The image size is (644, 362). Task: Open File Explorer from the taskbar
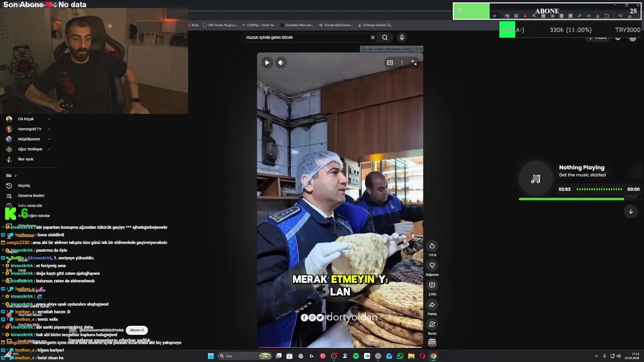click(x=411, y=356)
